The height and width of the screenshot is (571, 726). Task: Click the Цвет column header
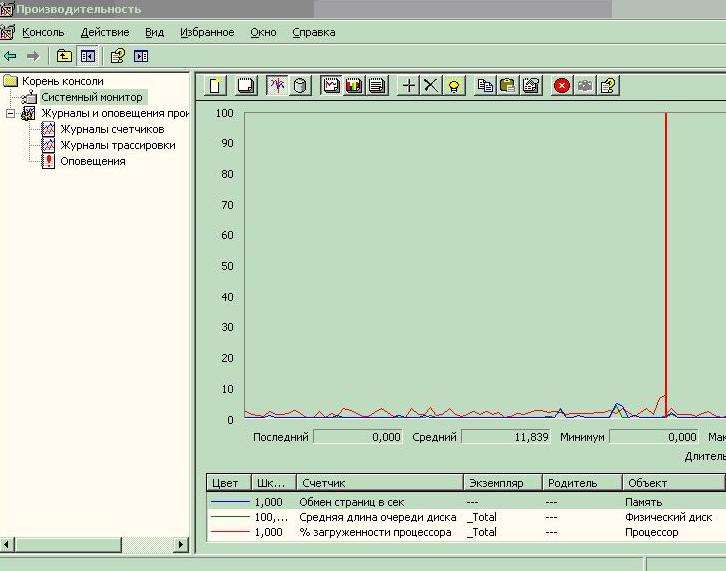pos(229,483)
